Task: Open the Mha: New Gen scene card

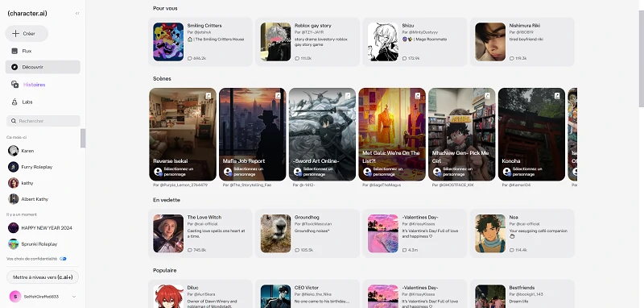Action: click(462, 134)
